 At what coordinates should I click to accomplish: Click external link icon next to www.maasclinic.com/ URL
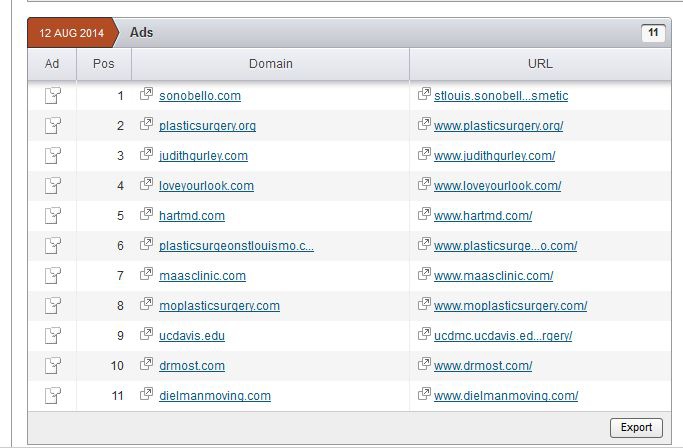(425, 275)
